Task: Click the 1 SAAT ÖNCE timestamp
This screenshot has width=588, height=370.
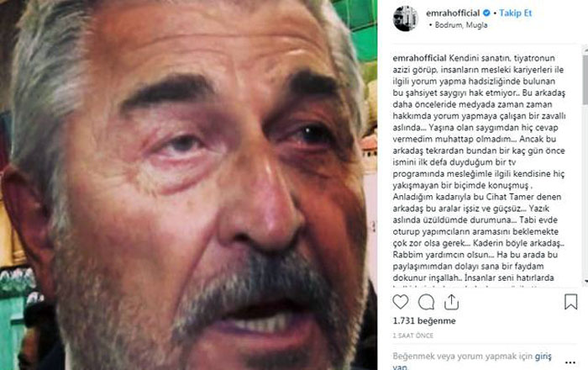Action: coord(413,336)
